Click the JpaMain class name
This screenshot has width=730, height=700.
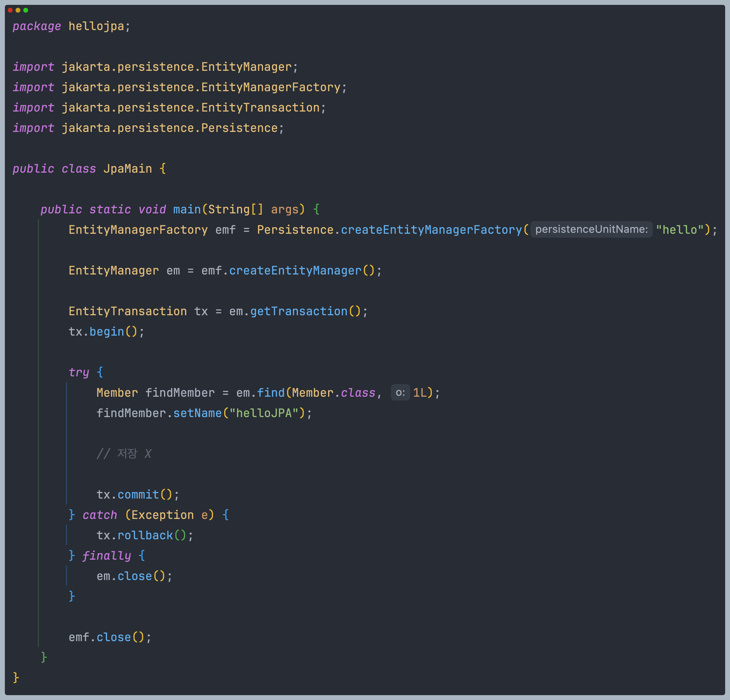(x=127, y=169)
